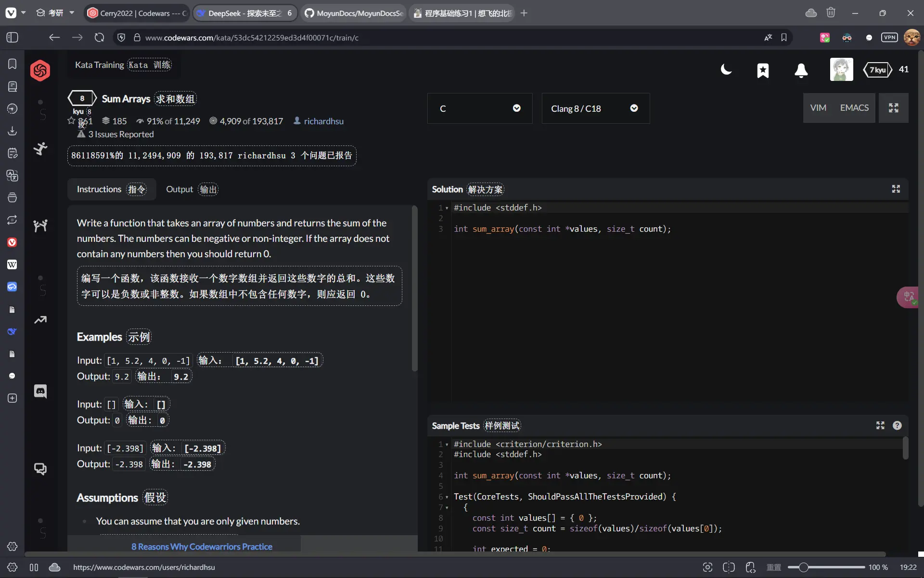Click the page fullscreen layout icon
The width and height of the screenshot is (924, 578).
point(893,108)
